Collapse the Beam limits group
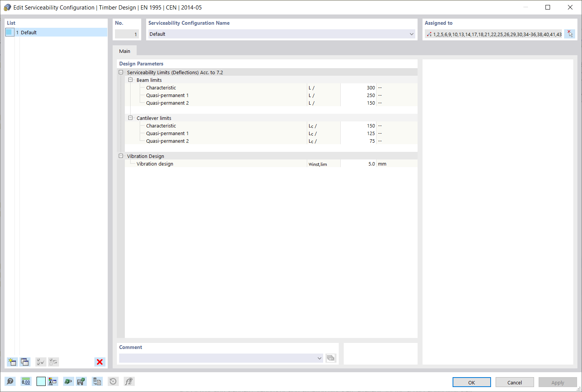Image resolution: width=582 pixels, height=392 pixels. [131, 80]
